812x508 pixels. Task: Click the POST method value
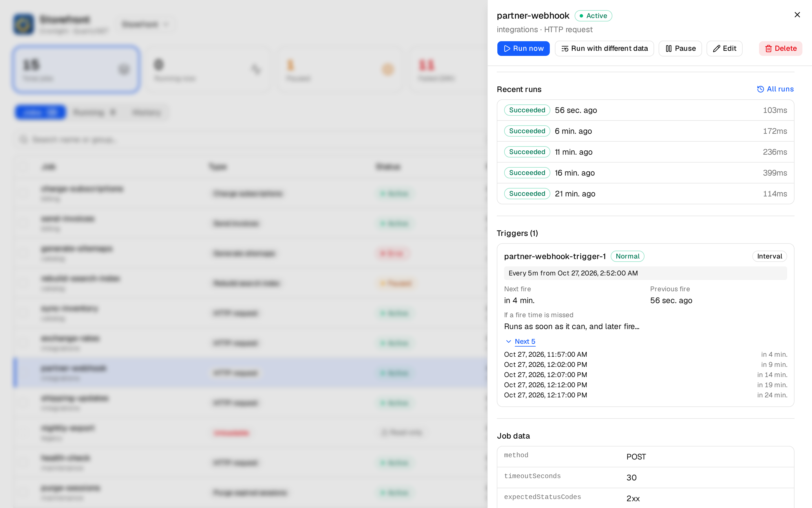point(636,457)
